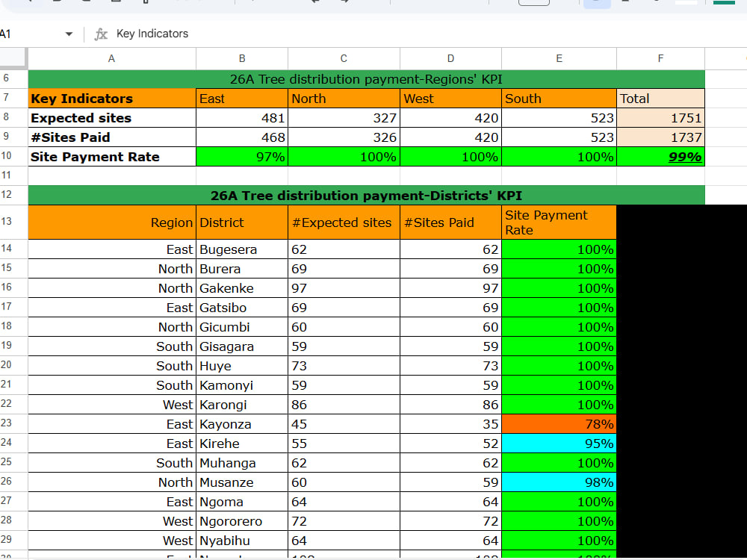Select column F header
The image size is (747, 560).
(660, 58)
